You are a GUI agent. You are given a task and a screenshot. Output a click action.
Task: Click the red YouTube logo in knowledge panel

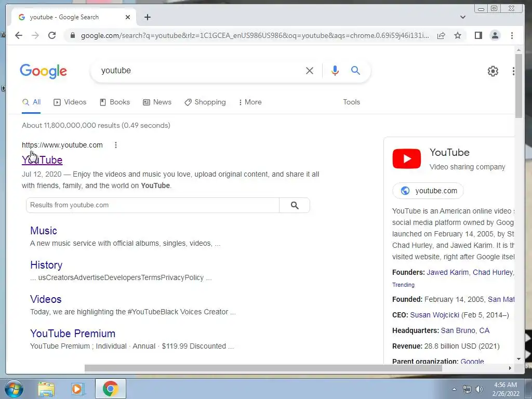pos(406,159)
